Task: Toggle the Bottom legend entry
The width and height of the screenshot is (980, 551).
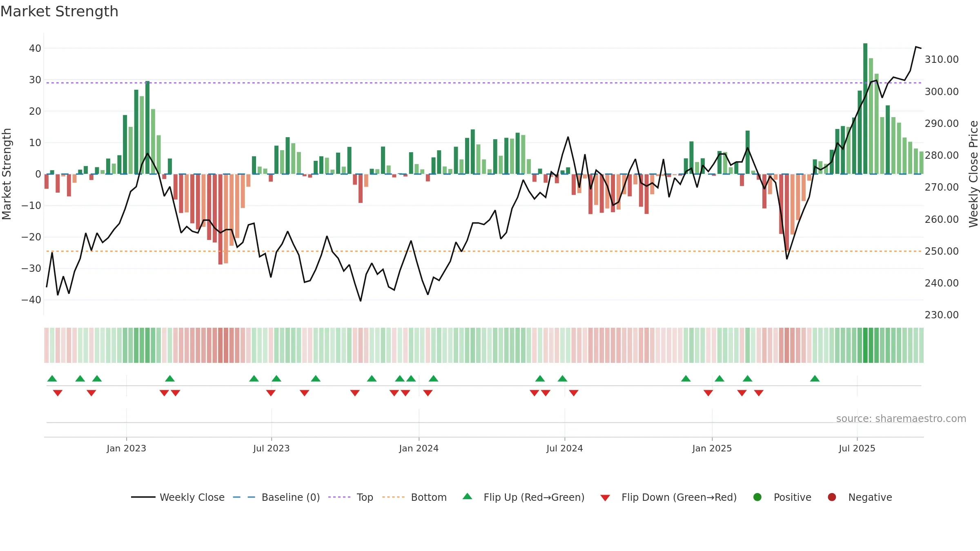Action: pos(414,497)
